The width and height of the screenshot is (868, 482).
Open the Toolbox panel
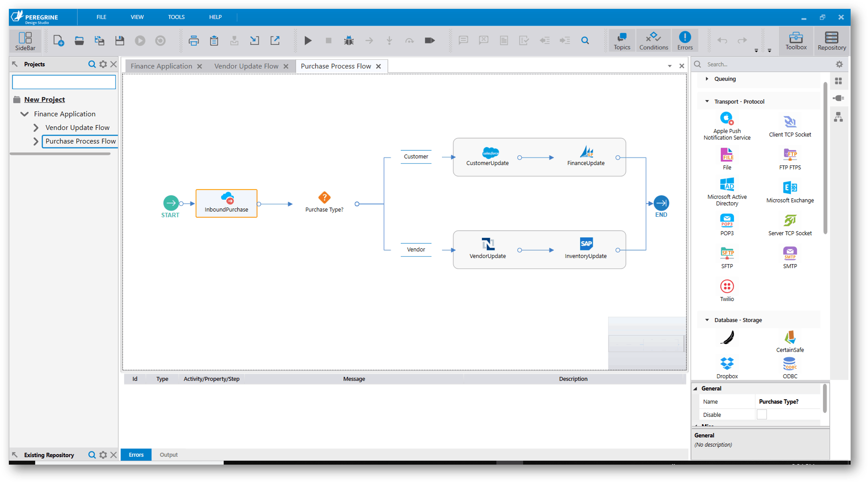[796, 40]
